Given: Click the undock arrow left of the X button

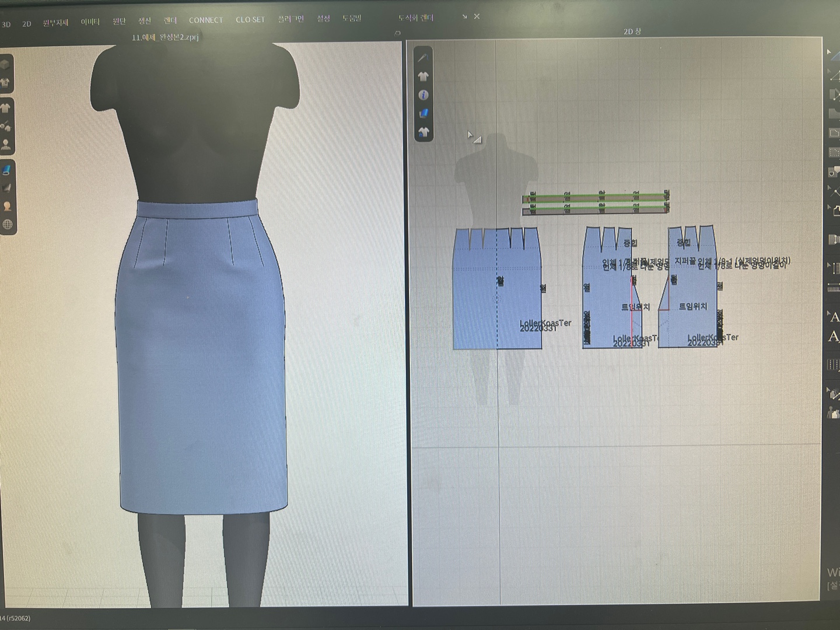Looking at the screenshot, I should click(x=464, y=17).
